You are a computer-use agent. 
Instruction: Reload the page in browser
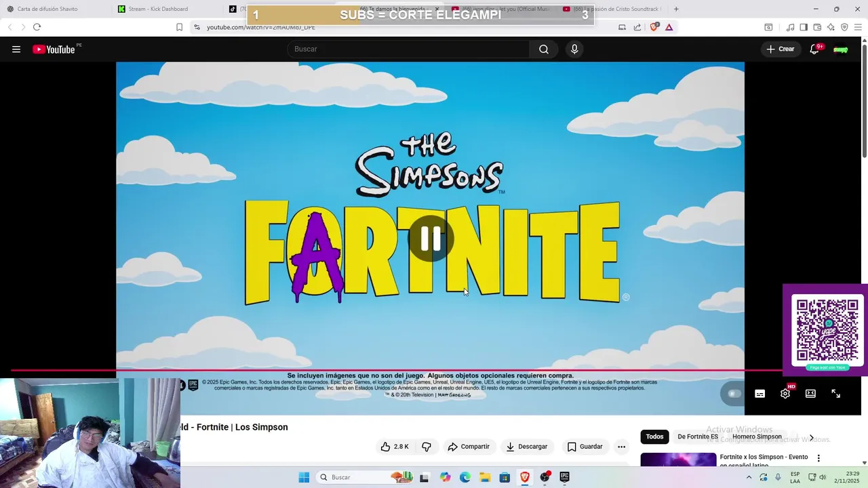(x=37, y=27)
